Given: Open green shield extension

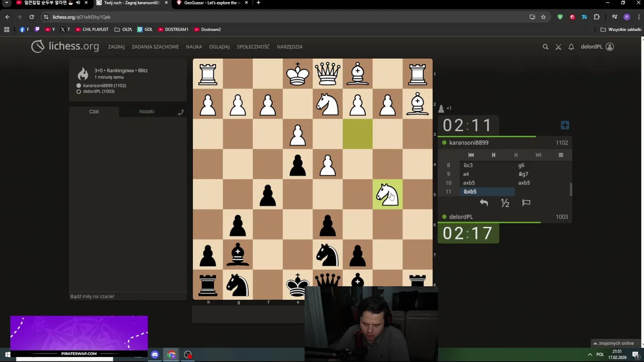Looking at the screenshot, I should coord(560,17).
